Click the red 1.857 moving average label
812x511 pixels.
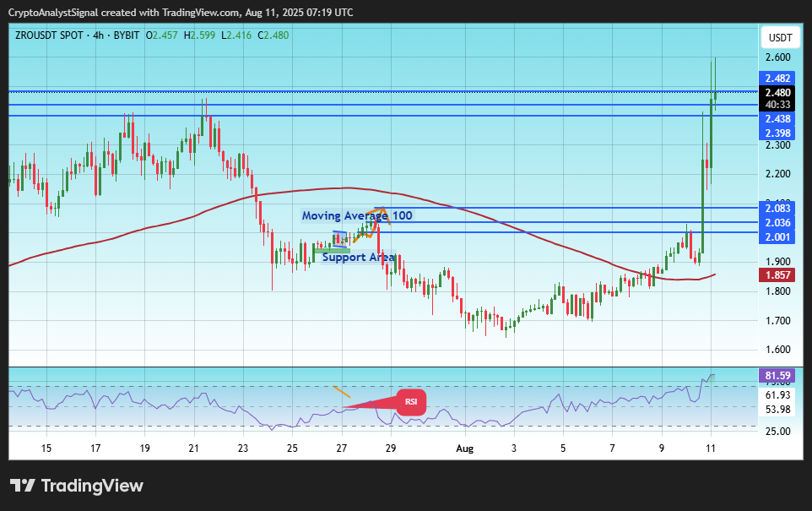[x=777, y=275]
